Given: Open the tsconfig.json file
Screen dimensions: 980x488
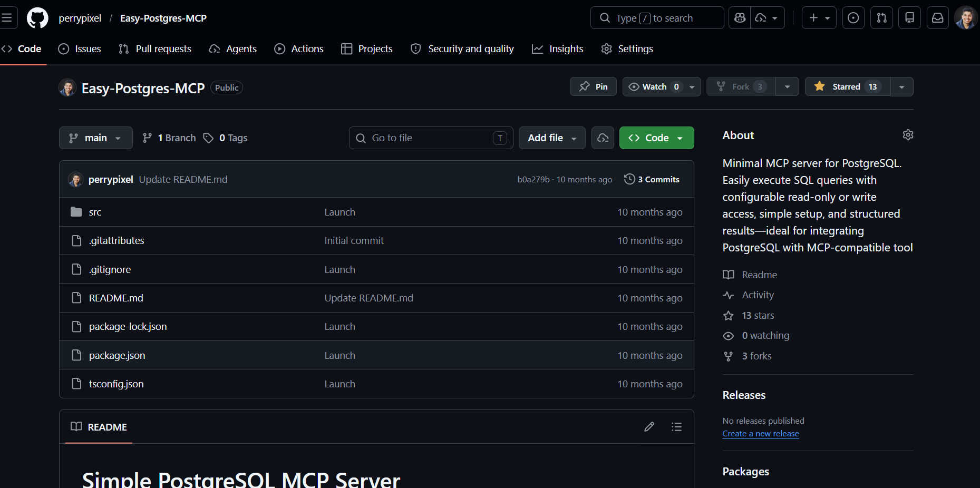Looking at the screenshot, I should point(116,384).
